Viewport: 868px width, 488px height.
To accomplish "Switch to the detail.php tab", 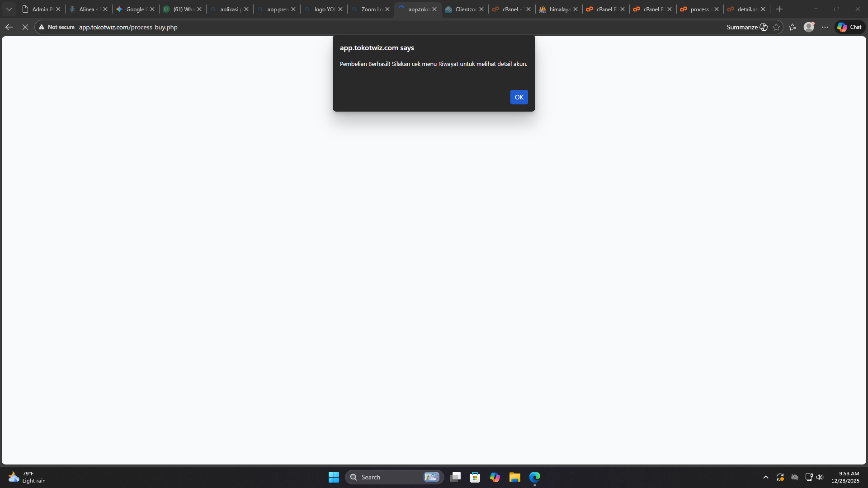I will coord(744,9).
